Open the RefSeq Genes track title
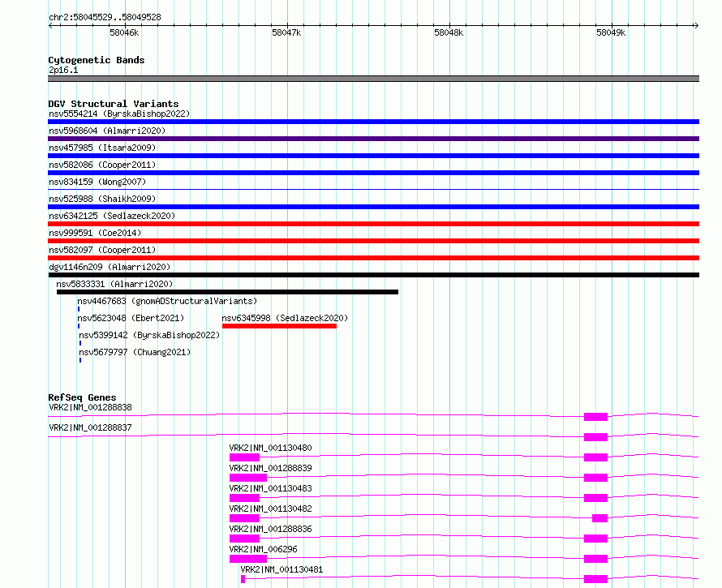This screenshot has width=722, height=588. point(83,397)
